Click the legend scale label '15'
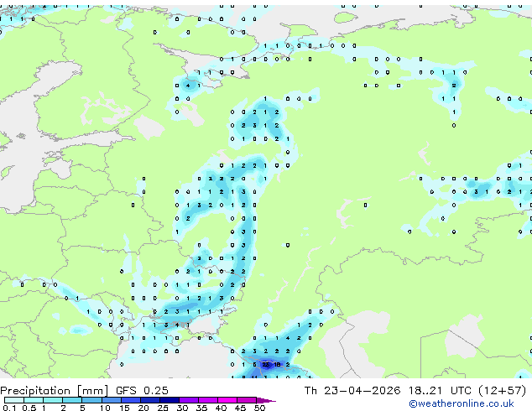The width and height of the screenshot is (532, 411). tap(124, 408)
